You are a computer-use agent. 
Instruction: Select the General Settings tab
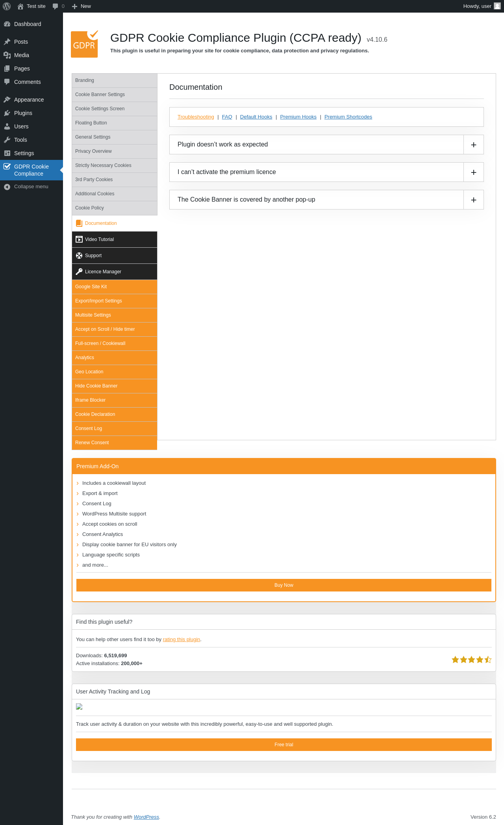[115, 137]
